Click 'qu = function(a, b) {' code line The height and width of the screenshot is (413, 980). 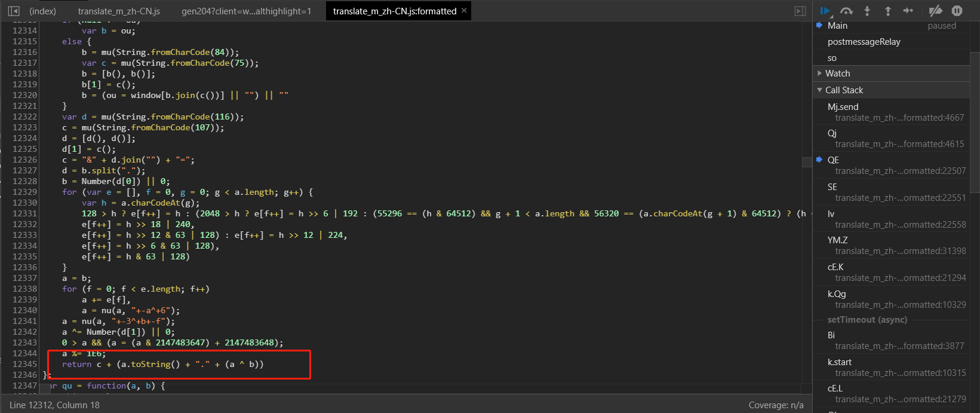pyautogui.click(x=113, y=386)
